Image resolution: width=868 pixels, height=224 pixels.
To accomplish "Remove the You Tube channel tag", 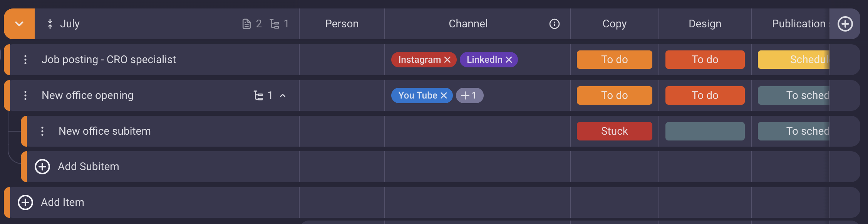I will (444, 95).
